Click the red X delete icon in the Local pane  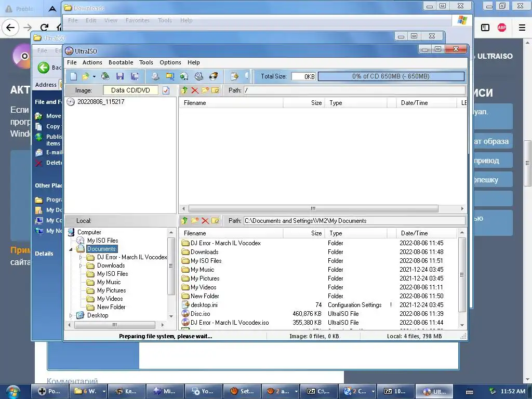tap(205, 220)
